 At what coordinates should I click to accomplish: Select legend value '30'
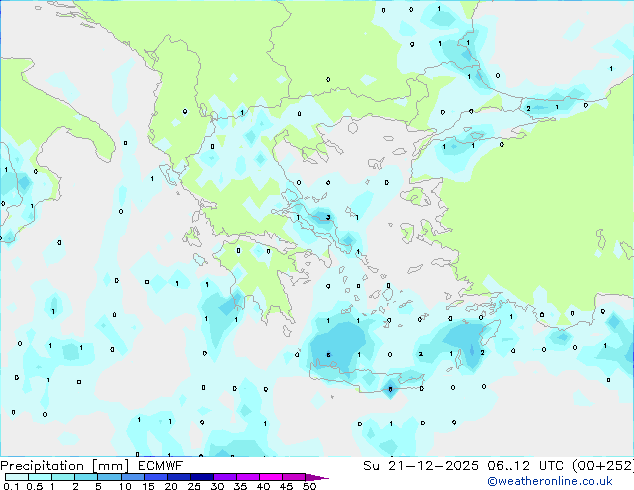point(218,486)
